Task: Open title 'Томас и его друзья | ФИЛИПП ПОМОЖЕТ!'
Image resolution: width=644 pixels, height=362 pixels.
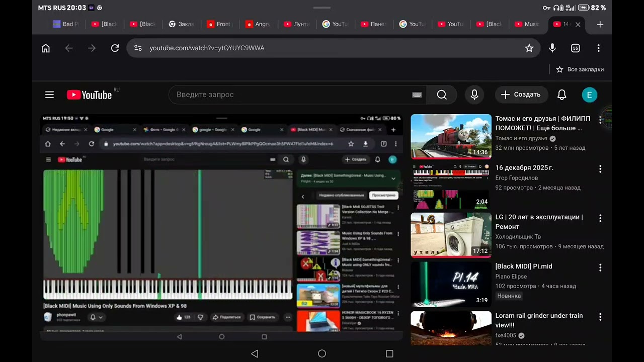Action: coord(543,123)
